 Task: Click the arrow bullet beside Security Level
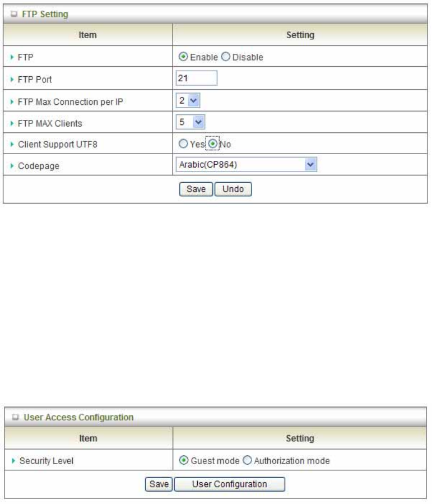tap(13, 461)
